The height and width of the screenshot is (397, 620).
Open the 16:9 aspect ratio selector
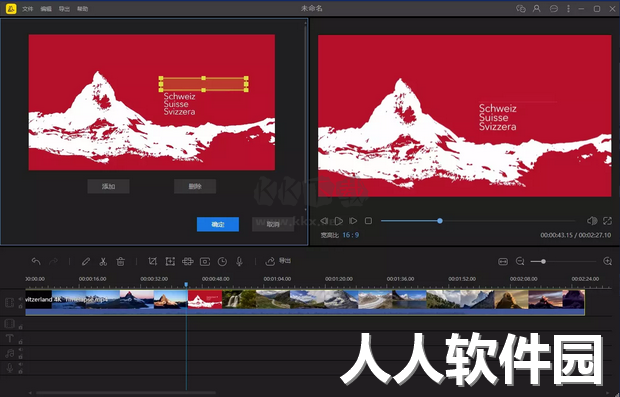pos(350,235)
